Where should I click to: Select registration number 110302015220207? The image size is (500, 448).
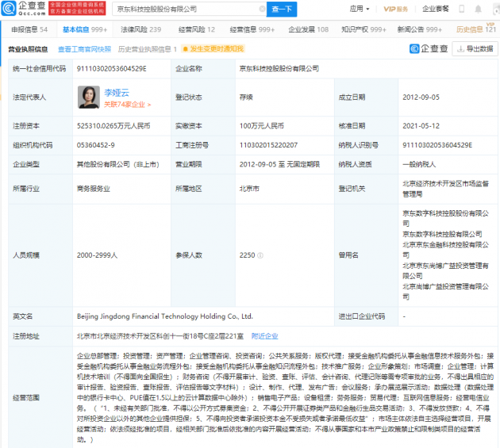click(268, 145)
